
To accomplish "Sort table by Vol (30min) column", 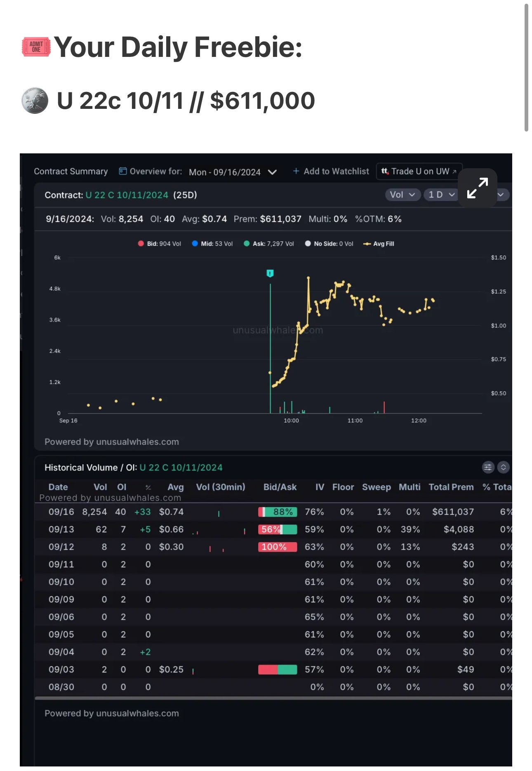I will tap(221, 487).
